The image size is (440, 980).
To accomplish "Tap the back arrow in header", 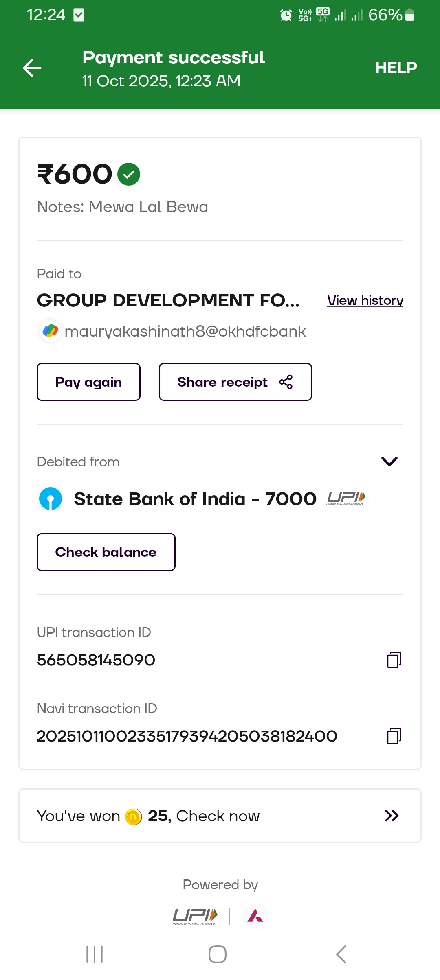I will tap(32, 68).
